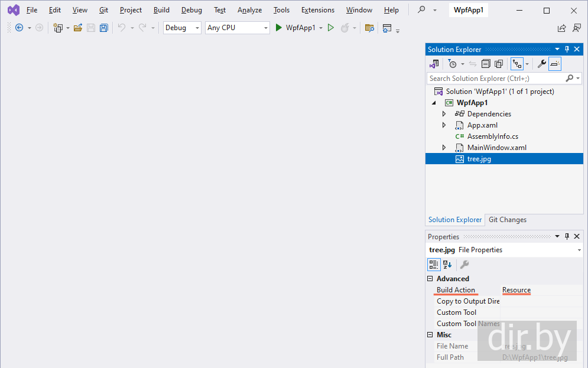This screenshot has height=368, width=588.
Task: Toggle Show All Files in Solution Explorer toolbar
Action: (x=499, y=64)
